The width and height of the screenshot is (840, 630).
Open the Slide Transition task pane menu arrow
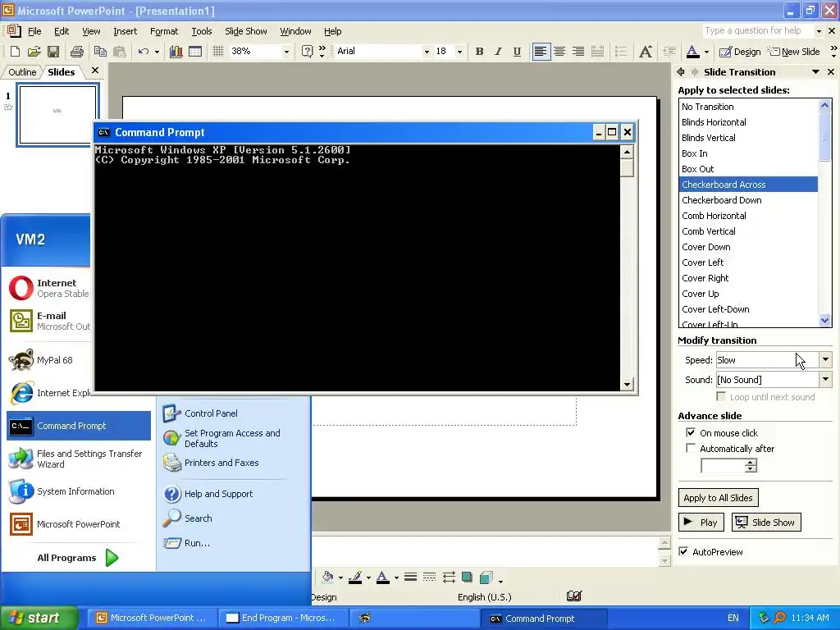tap(815, 72)
